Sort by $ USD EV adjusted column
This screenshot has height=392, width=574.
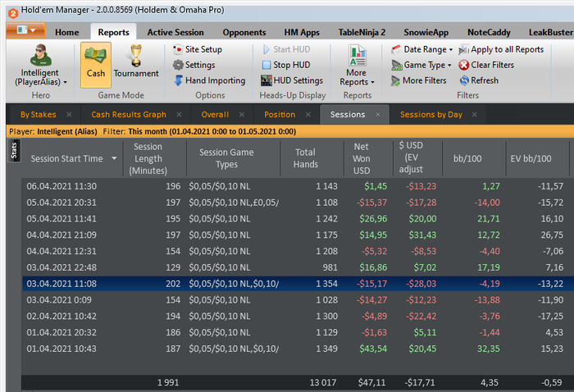[411, 157]
